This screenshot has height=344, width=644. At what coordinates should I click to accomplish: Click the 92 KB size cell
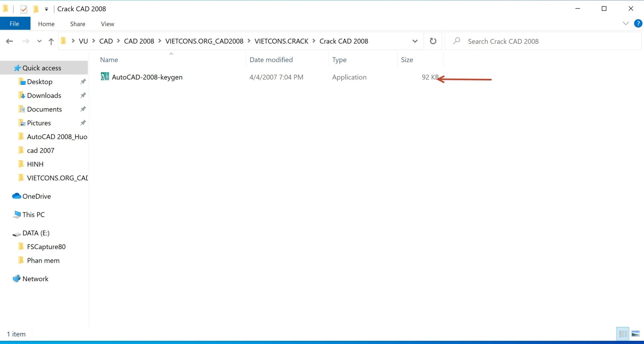coord(430,77)
